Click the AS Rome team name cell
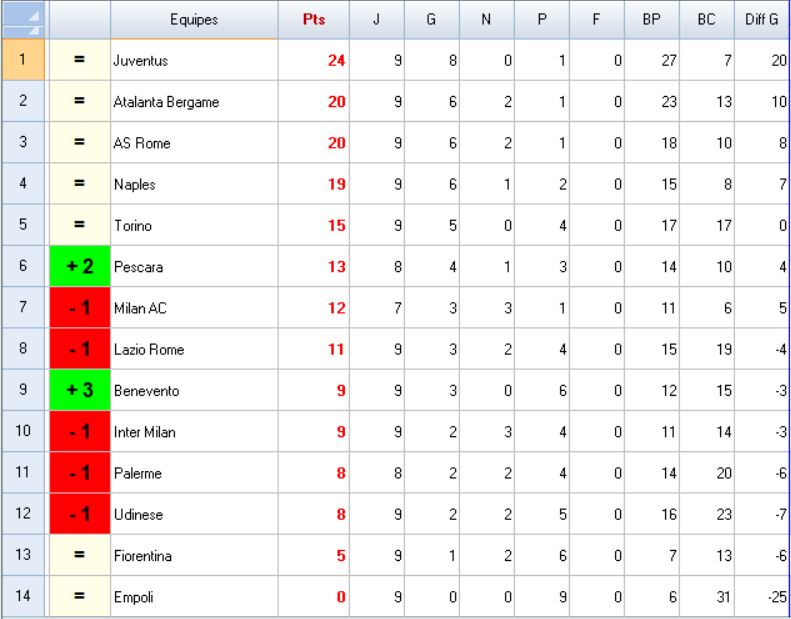 coord(193,144)
